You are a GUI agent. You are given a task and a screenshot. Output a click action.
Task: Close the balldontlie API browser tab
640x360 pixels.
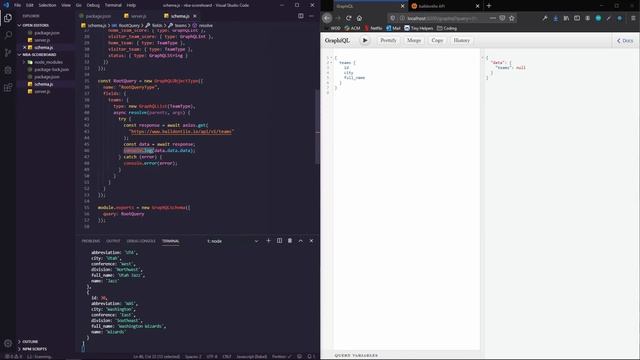[x=477, y=6]
